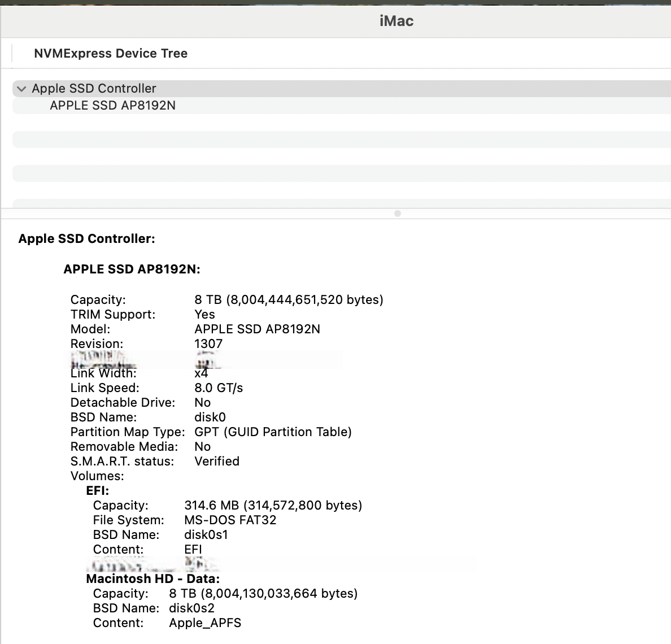Click the Partition Map Type label
671x644 pixels.
coord(128,432)
